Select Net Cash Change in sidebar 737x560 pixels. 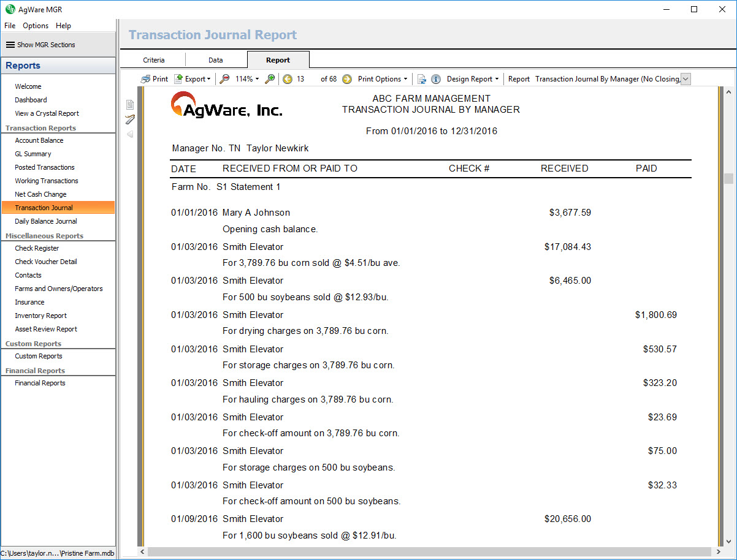(40, 194)
